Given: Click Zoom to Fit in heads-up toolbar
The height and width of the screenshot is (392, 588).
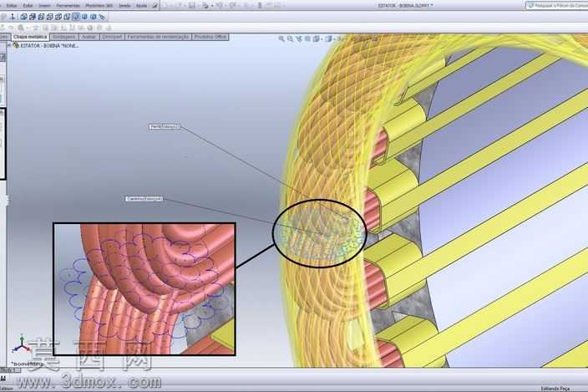Looking at the screenshot, I should tap(281, 38).
